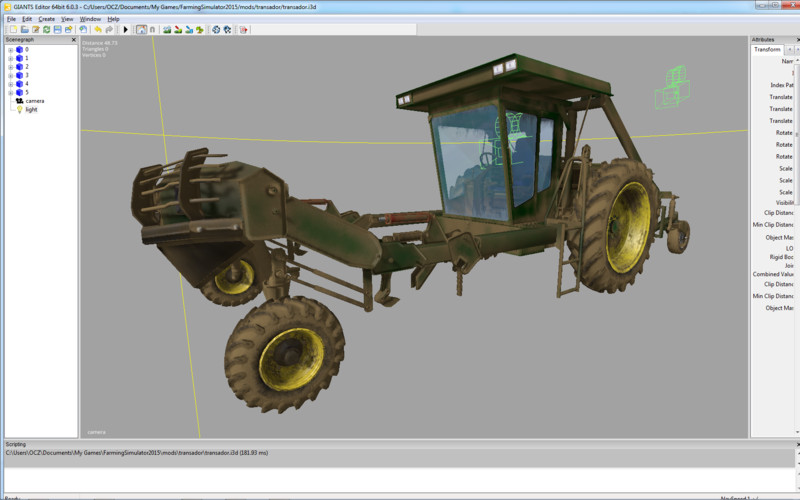This screenshot has width=800, height=500.
Task: Click the black Play triangle icon
Action: point(125,30)
